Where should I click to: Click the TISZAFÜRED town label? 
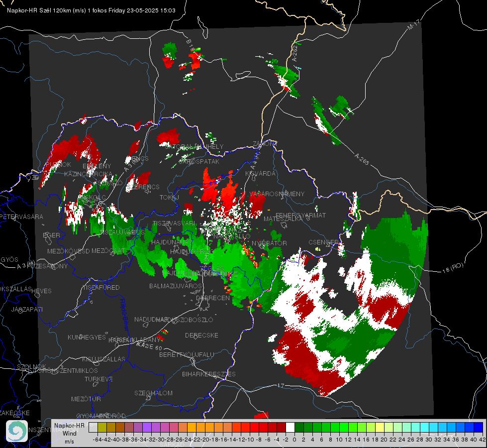[x=101, y=288]
